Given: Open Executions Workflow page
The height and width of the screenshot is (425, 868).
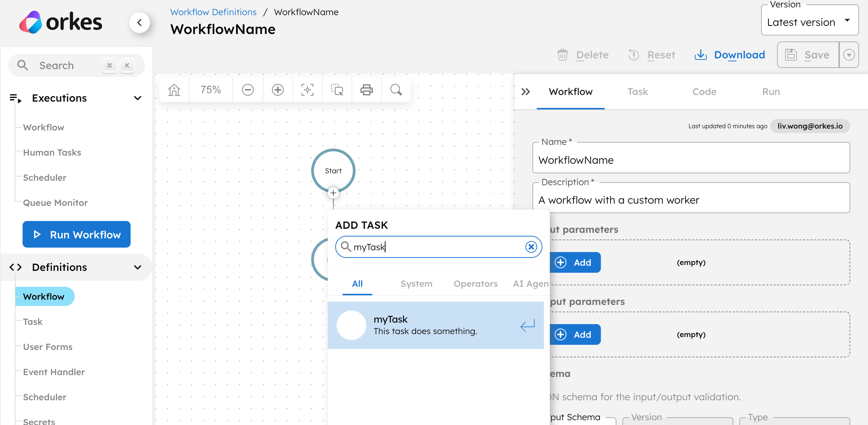Looking at the screenshot, I should 44,127.
